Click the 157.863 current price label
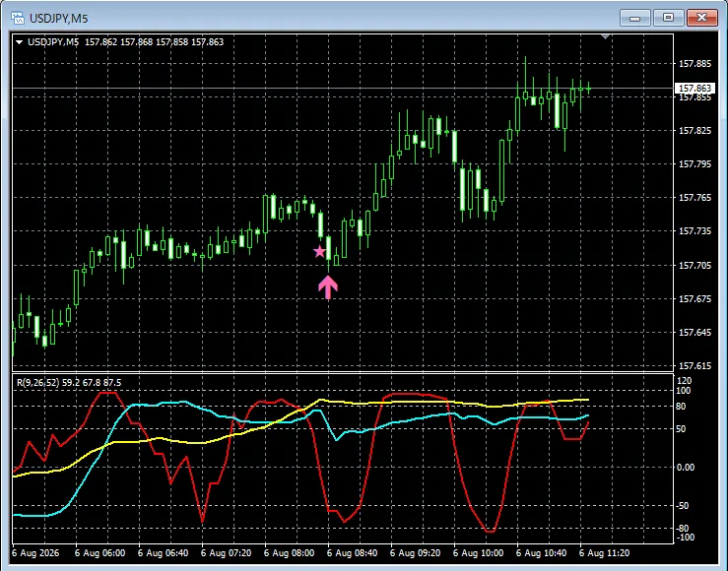728x571 pixels. (695, 89)
